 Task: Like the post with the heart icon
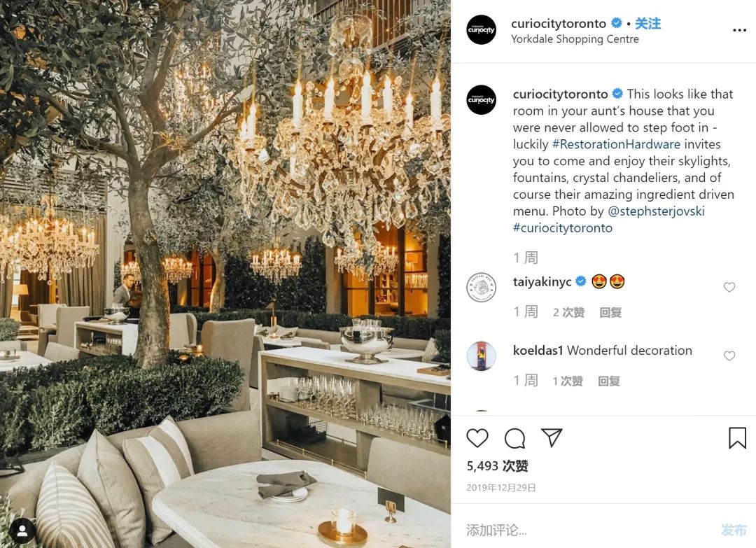(x=477, y=438)
